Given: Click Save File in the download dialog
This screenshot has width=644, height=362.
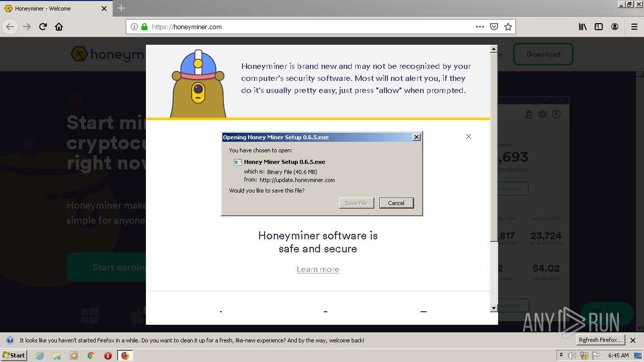Looking at the screenshot, I should point(356,203).
